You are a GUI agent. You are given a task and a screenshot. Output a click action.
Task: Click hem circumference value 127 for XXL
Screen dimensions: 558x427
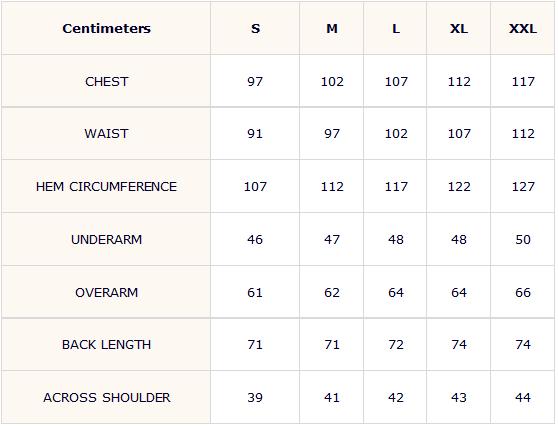(x=523, y=186)
